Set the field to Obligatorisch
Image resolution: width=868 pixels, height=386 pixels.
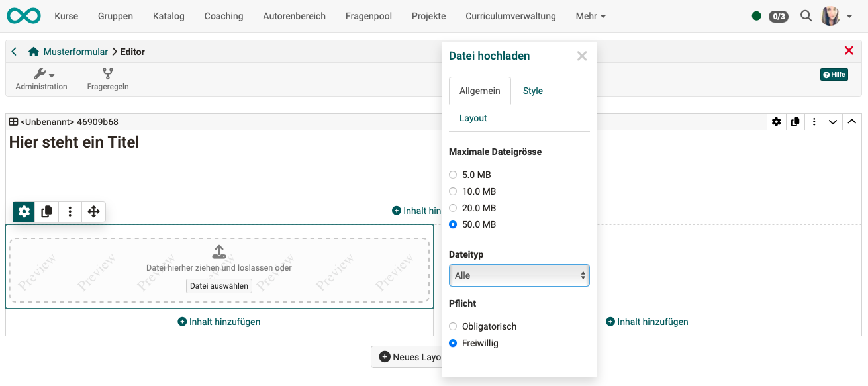(x=453, y=326)
